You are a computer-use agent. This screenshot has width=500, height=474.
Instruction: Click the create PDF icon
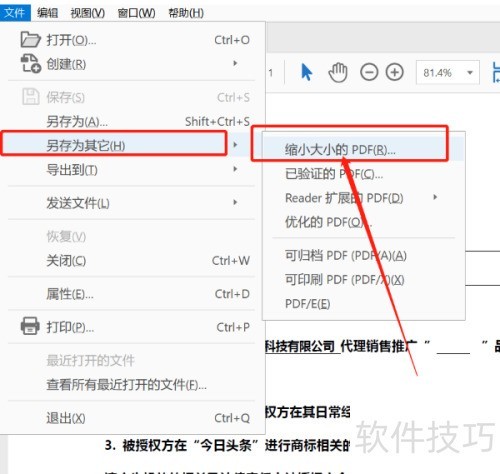point(31,63)
